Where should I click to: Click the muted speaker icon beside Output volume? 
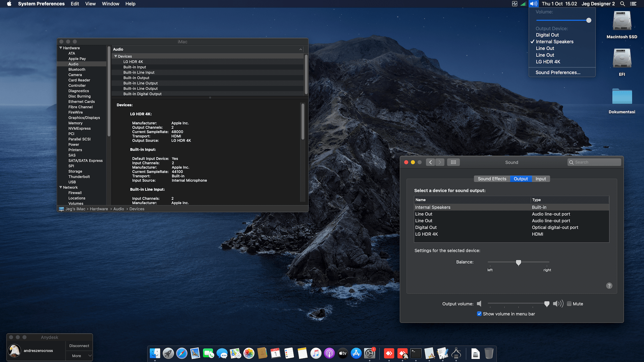click(479, 304)
